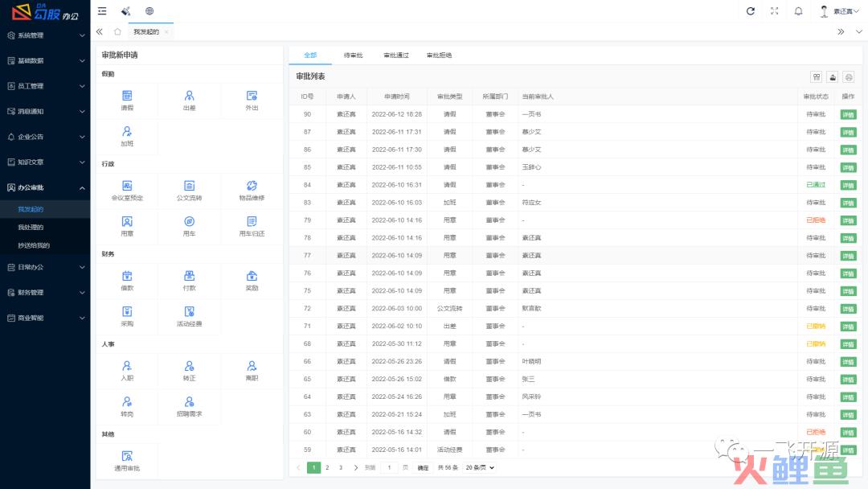Image resolution: width=868 pixels, height=489 pixels.
Task: Go to page 3 of the list
Action: pyautogui.click(x=341, y=467)
